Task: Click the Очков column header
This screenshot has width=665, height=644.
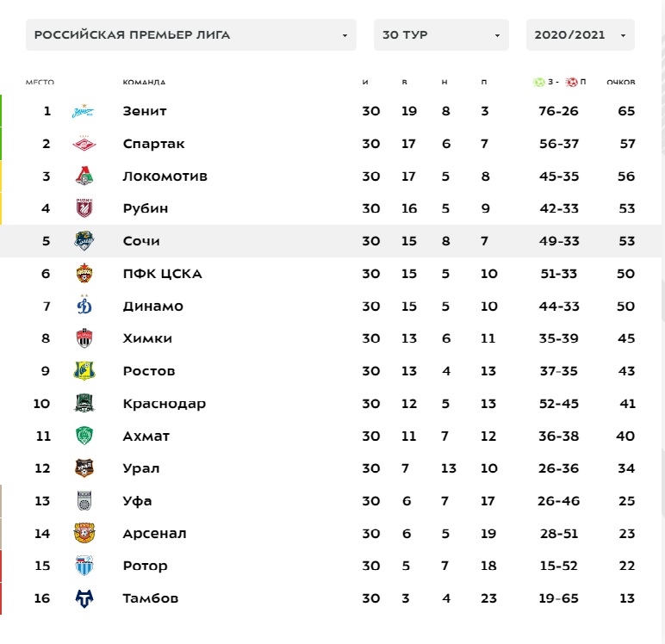Action: click(620, 82)
